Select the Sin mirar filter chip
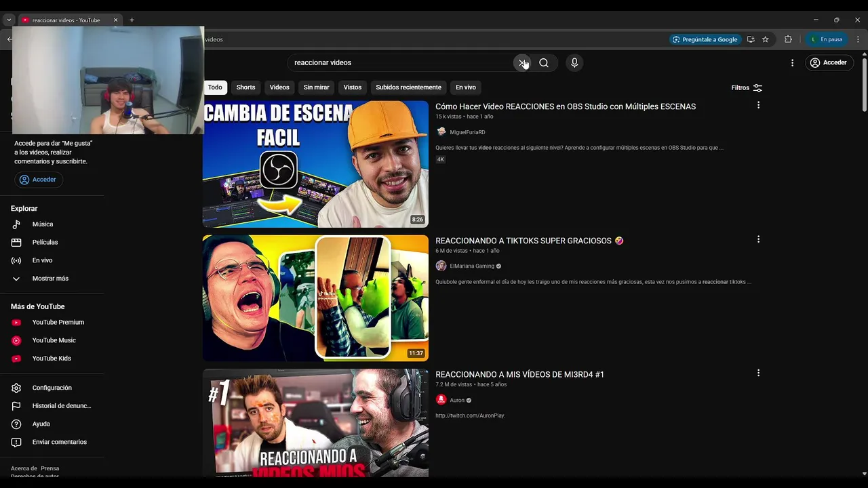This screenshot has height=488, width=868. [316, 87]
